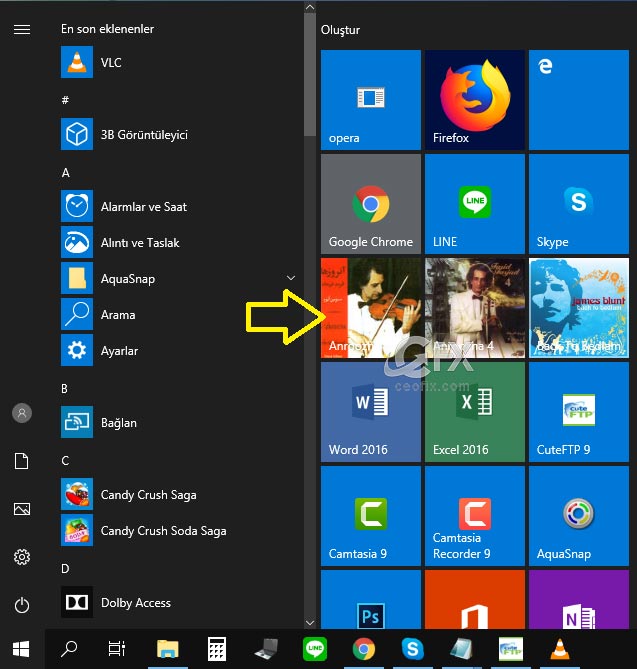Open Calculator from taskbar
This screenshot has width=637, height=669.
coord(217,649)
